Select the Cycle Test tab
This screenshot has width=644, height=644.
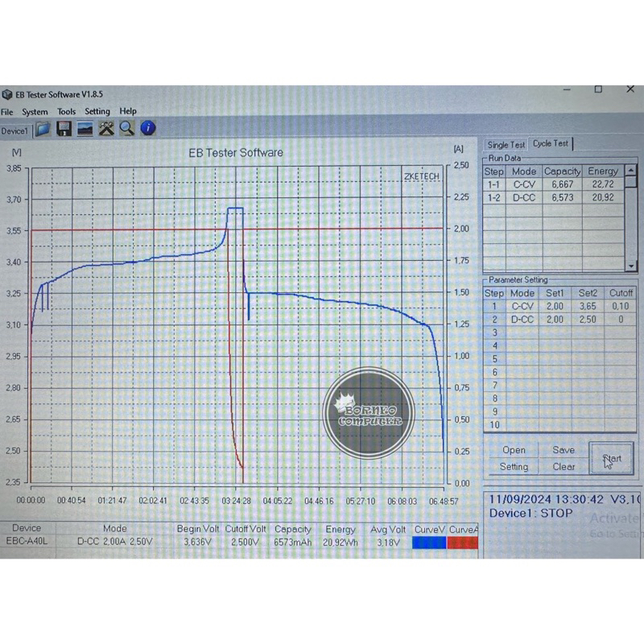click(x=551, y=143)
